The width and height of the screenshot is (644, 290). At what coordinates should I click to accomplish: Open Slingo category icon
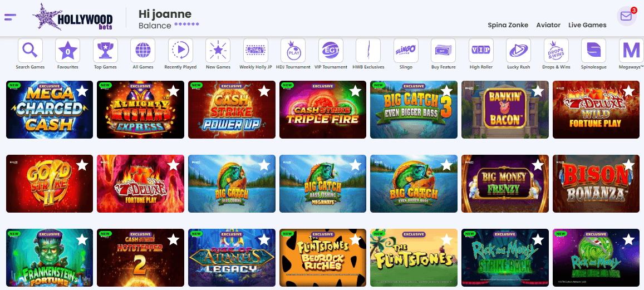(406, 51)
